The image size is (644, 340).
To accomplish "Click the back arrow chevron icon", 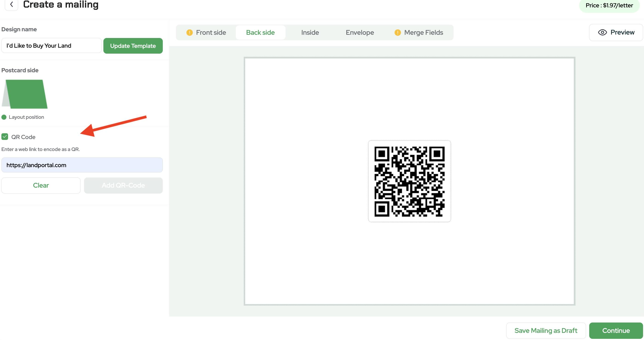I will click(x=12, y=5).
